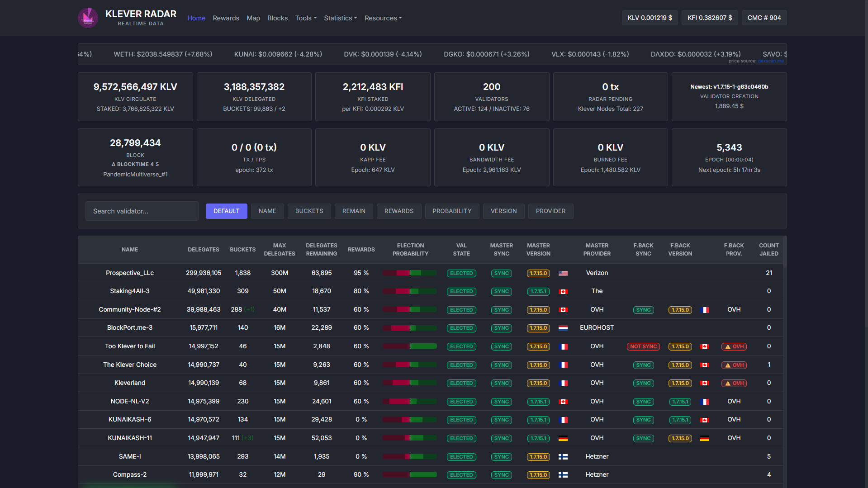
Task: Open the Tools dropdown menu
Action: coord(306,18)
